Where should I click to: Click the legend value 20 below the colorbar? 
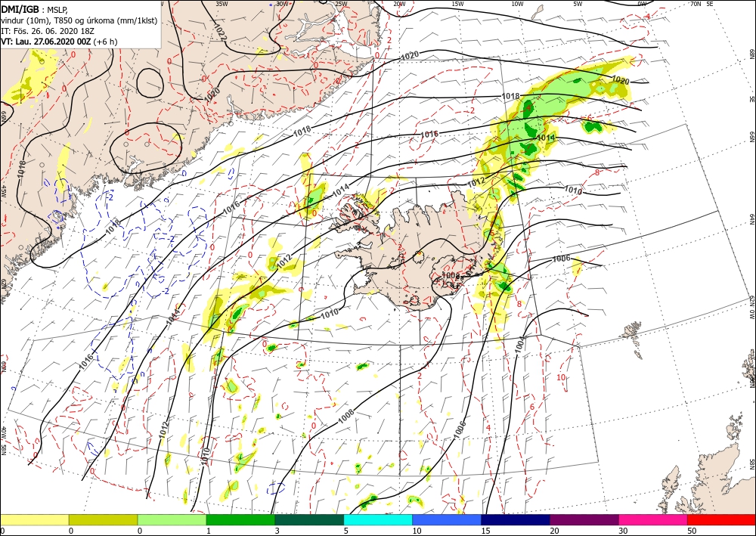(x=554, y=531)
